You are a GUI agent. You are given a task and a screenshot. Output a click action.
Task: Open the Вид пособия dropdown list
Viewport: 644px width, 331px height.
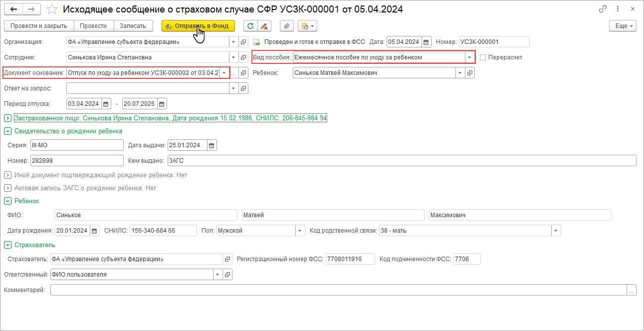tap(469, 57)
